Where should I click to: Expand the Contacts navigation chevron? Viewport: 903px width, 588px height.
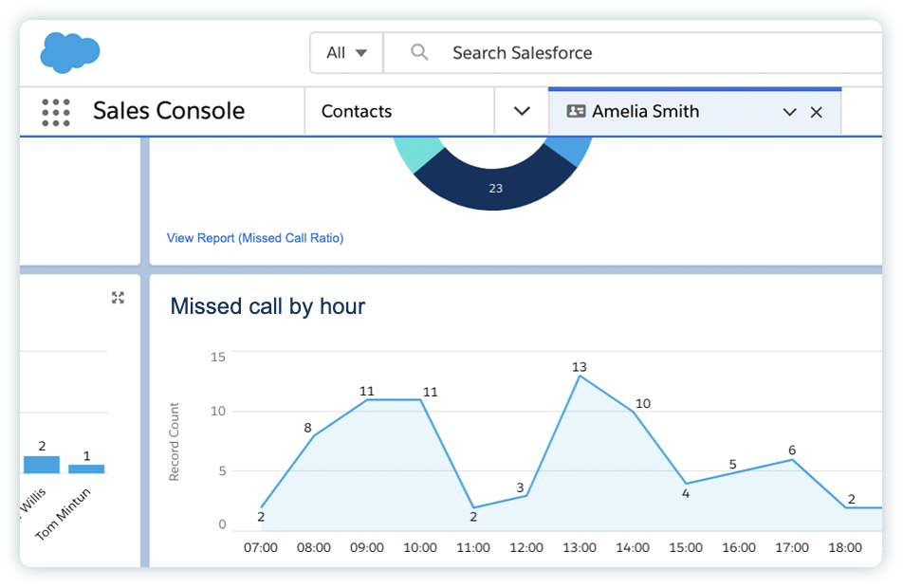click(522, 111)
